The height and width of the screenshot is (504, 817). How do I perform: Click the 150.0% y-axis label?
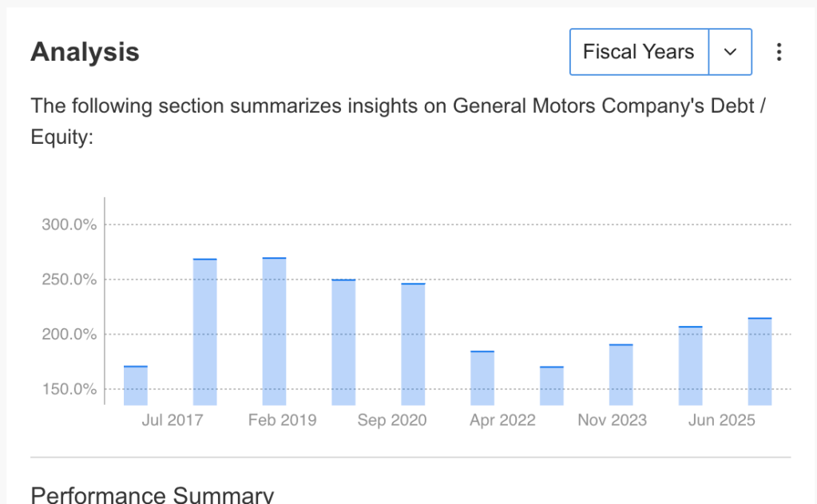click(x=69, y=390)
